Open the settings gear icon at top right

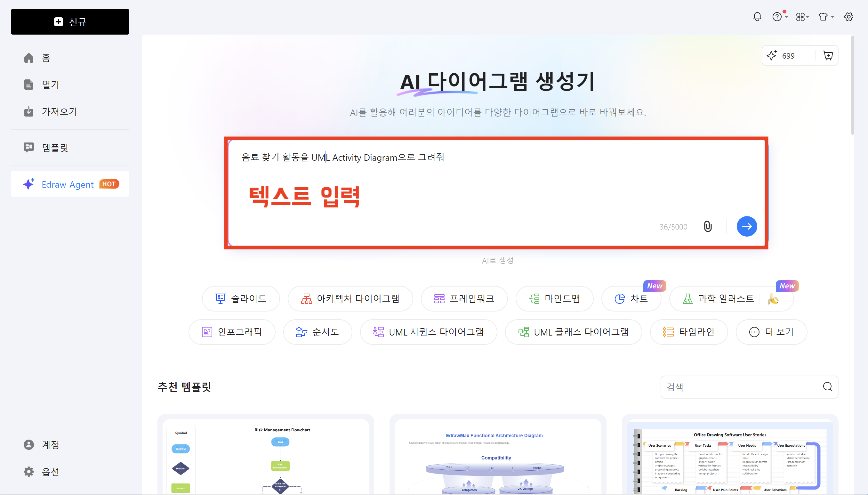[x=848, y=17]
